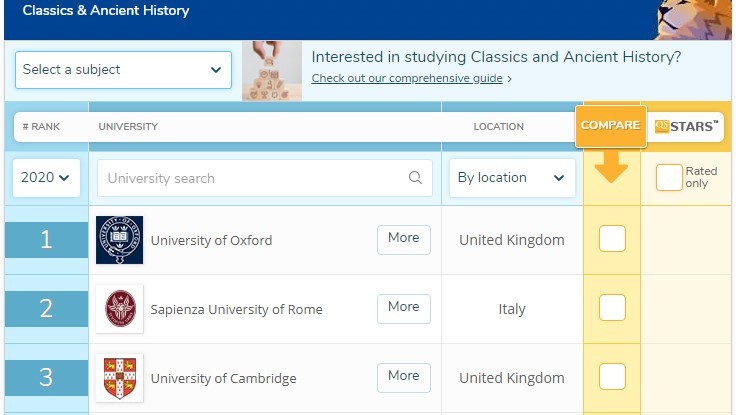Click the lion illustration in the header

(x=695, y=18)
